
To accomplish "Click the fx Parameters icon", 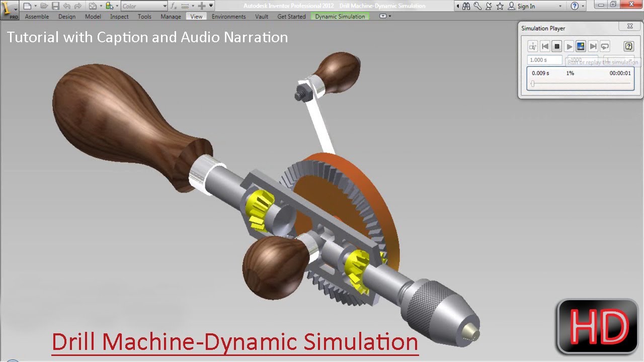I will [x=174, y=6].
